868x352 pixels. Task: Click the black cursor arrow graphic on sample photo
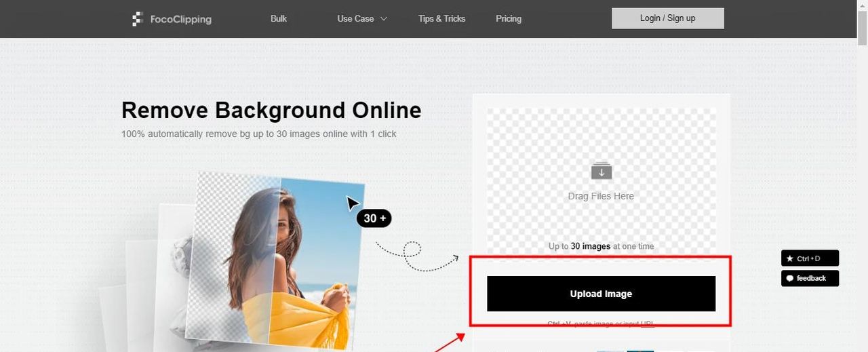point(353,203)
